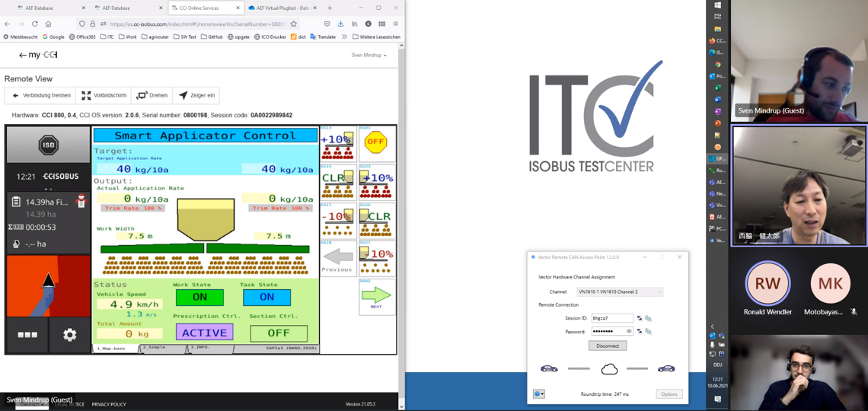Tap the CLR softkey S515

coord(338,182)
